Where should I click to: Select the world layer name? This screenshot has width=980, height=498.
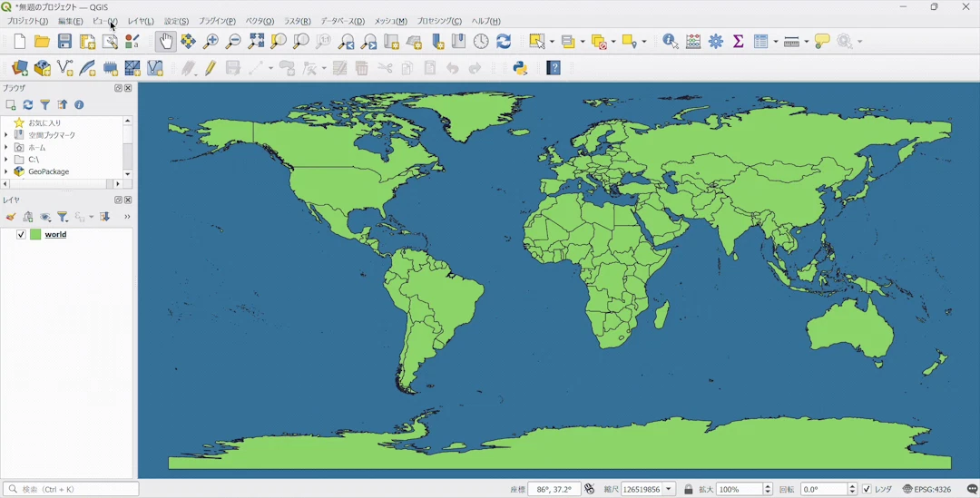55,234
